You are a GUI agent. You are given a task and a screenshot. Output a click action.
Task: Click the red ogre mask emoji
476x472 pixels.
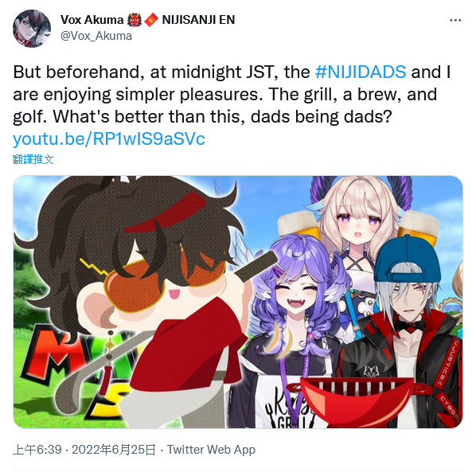[x=135, y=20]
